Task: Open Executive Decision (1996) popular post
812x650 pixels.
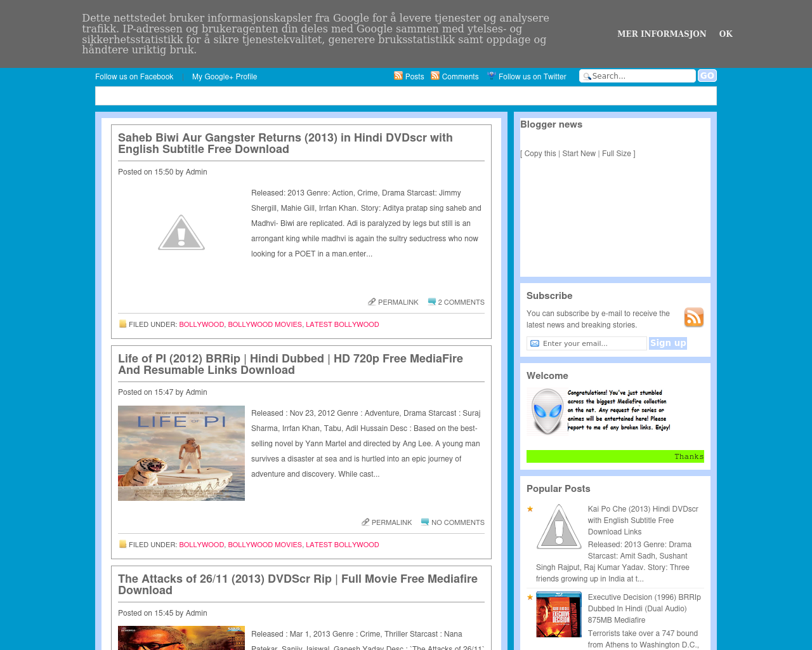Action: (645, 609)
